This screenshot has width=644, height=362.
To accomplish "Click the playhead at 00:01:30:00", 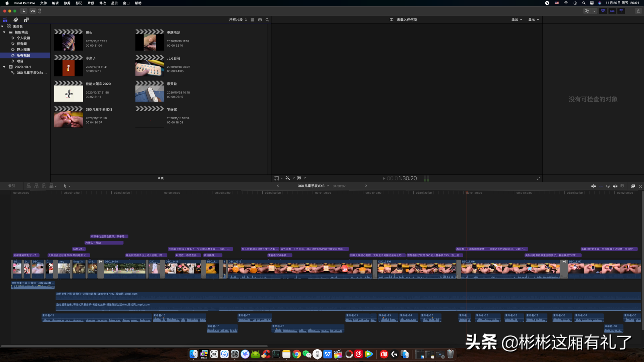I will coord(467,193).
